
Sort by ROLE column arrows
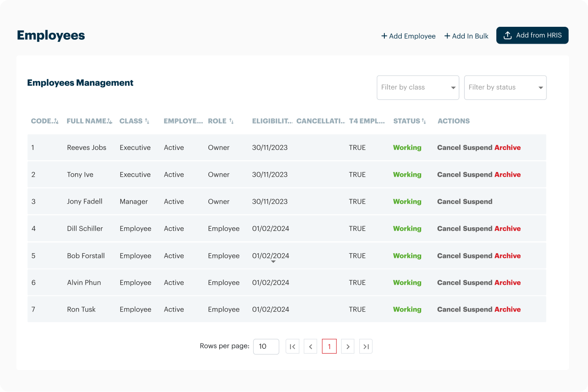[x=231, y=121]
